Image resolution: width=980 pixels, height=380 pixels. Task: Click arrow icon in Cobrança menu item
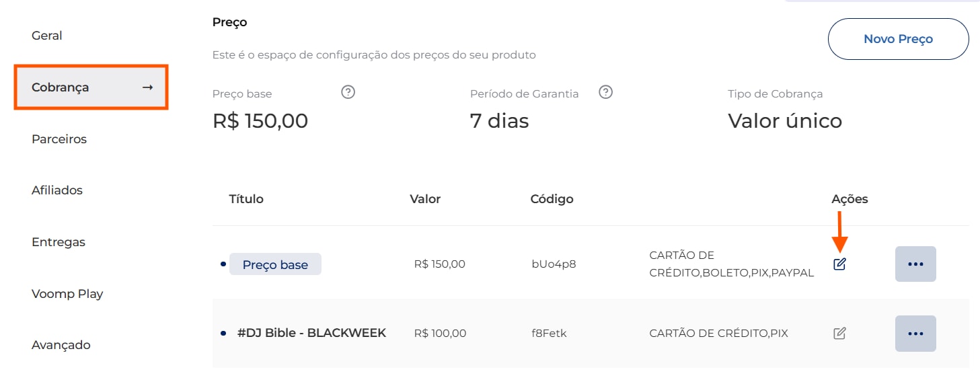(148, 87)
